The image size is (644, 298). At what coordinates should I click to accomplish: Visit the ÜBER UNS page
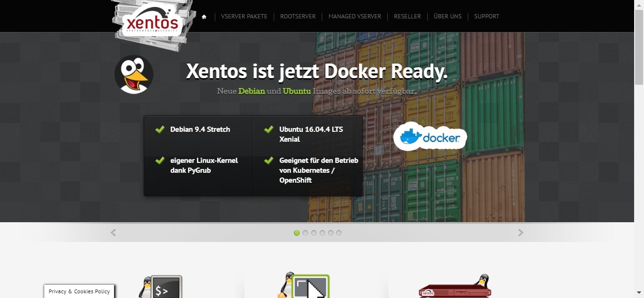click(x=448, y=16)
